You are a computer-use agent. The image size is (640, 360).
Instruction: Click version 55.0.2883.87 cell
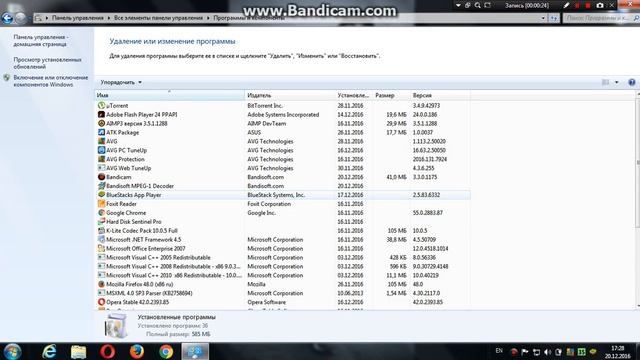coord(427,213)
